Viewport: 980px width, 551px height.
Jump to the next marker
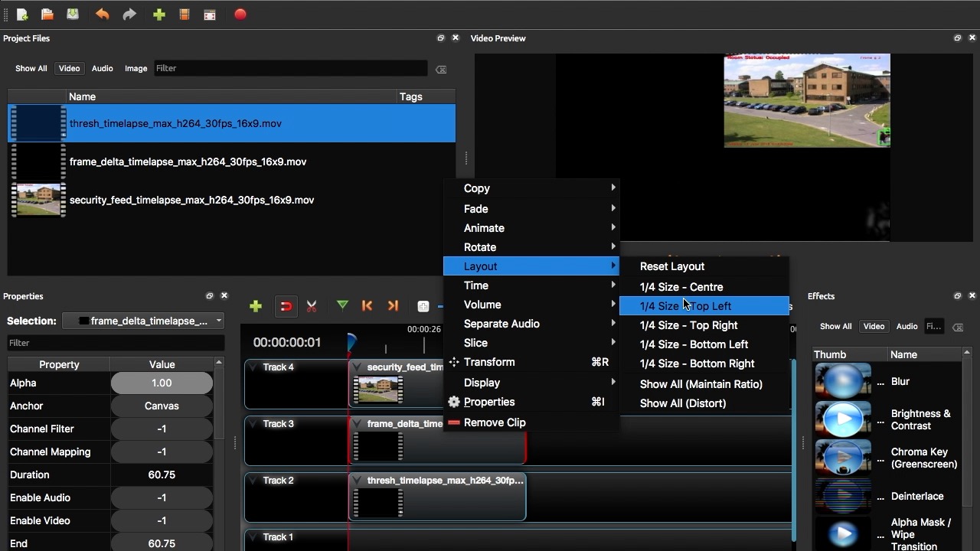tap(393, 305)
